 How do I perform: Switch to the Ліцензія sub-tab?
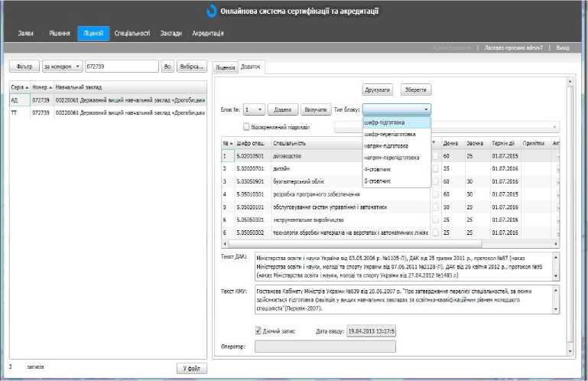click(225, 67)
